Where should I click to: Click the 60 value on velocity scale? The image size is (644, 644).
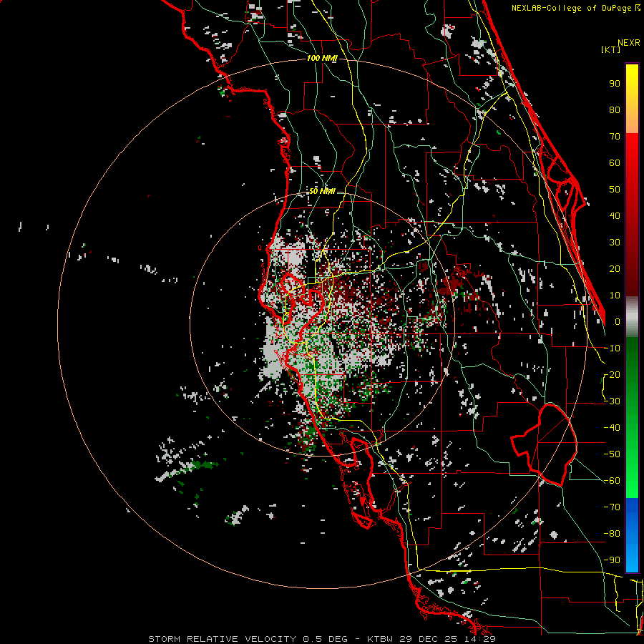pos(615,163)
